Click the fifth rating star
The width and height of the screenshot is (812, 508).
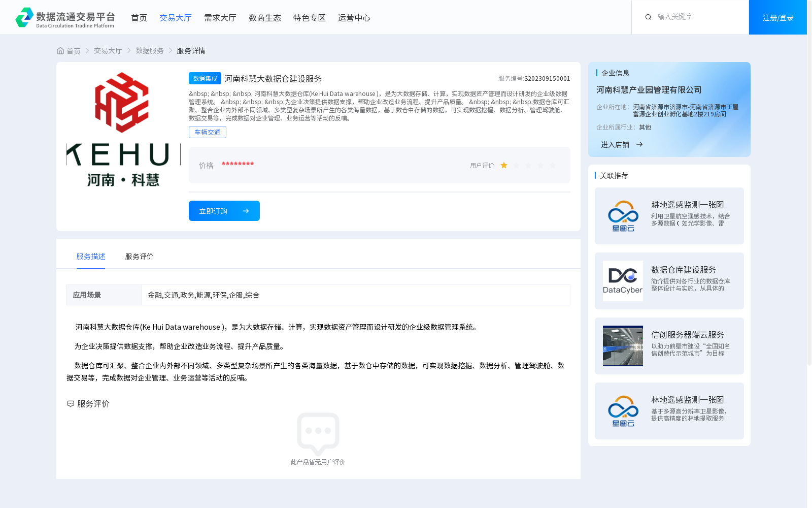pos(553,165)
